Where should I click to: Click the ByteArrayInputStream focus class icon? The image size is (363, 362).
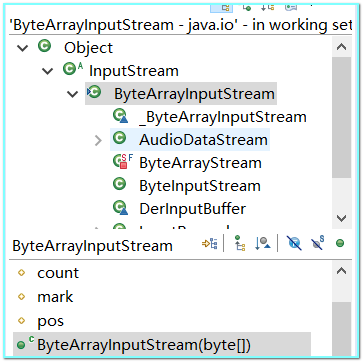click(x=94, y=92)
